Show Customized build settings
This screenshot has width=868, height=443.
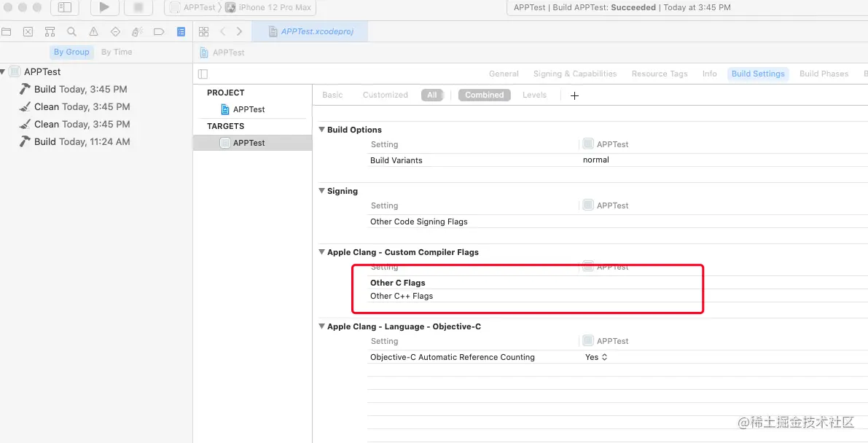point(386,95)
